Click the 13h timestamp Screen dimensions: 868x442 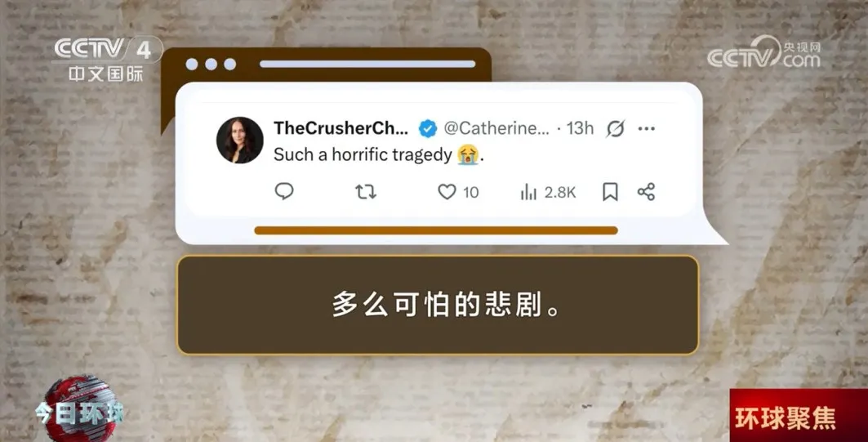pyautogui.click(x=580, y=128)
